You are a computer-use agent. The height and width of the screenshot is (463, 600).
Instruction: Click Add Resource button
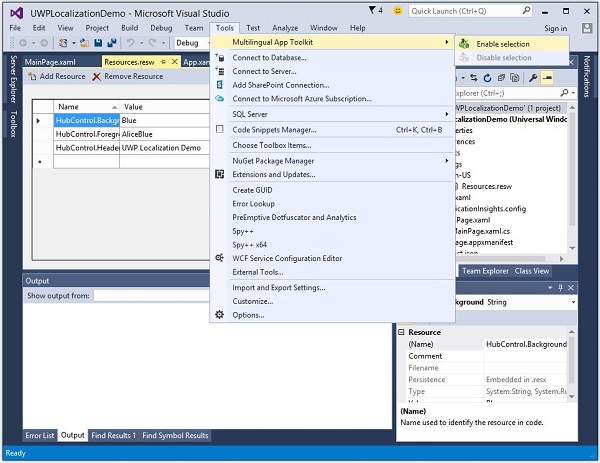tap(57, 77)
